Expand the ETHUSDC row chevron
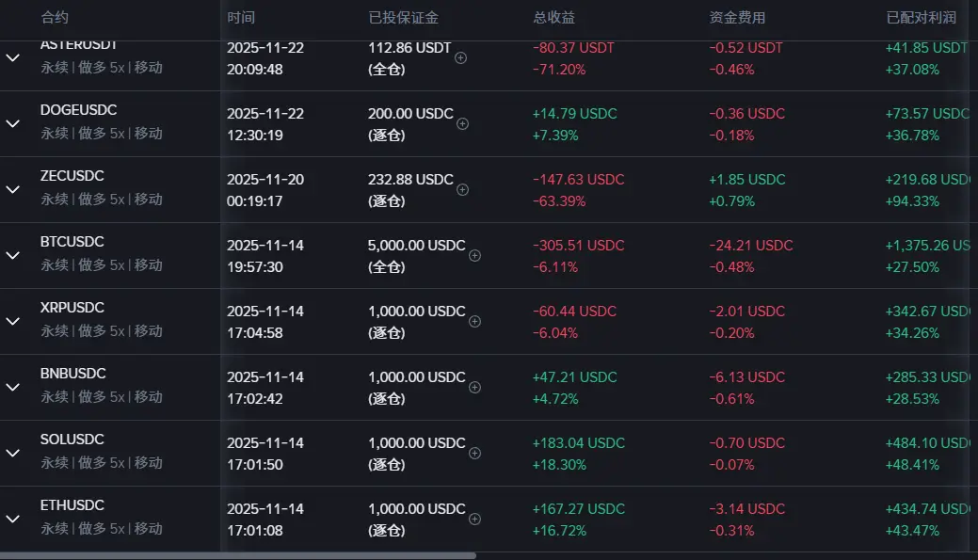This screenshot has height=560, width=978. [x=13, y=519]
